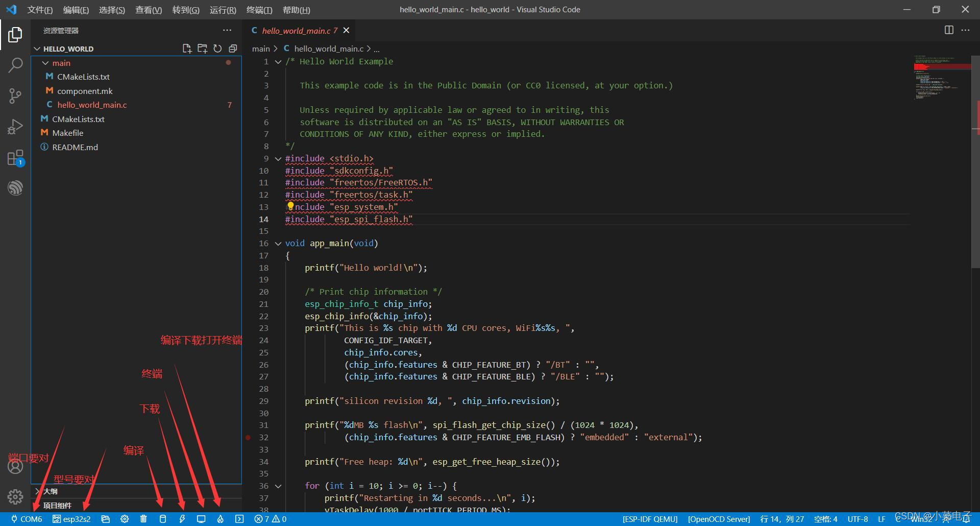Open the 帮助(H) menu

296,10
